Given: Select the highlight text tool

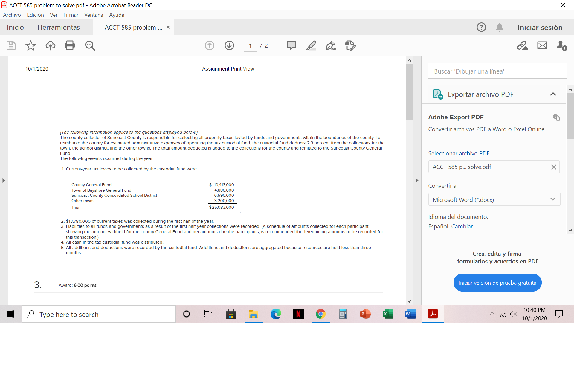Looking at the screenshot, I should pyautogui.click(x=311, y=45).
